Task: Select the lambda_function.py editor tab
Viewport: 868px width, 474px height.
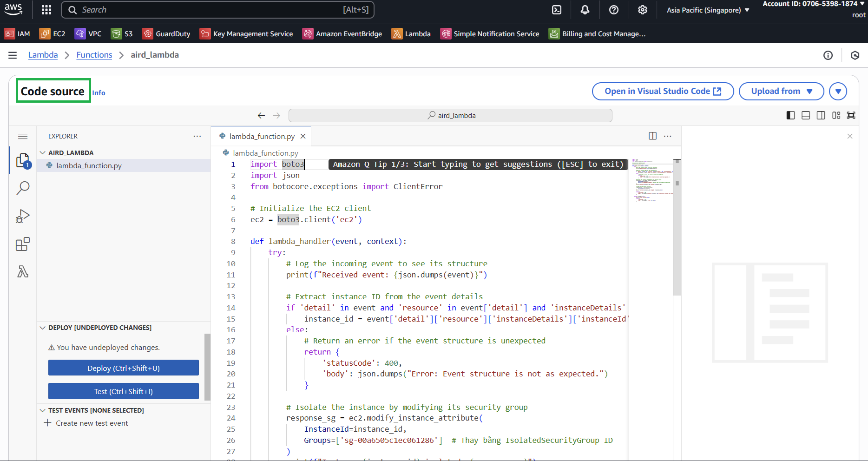Action: coord(262,136)
